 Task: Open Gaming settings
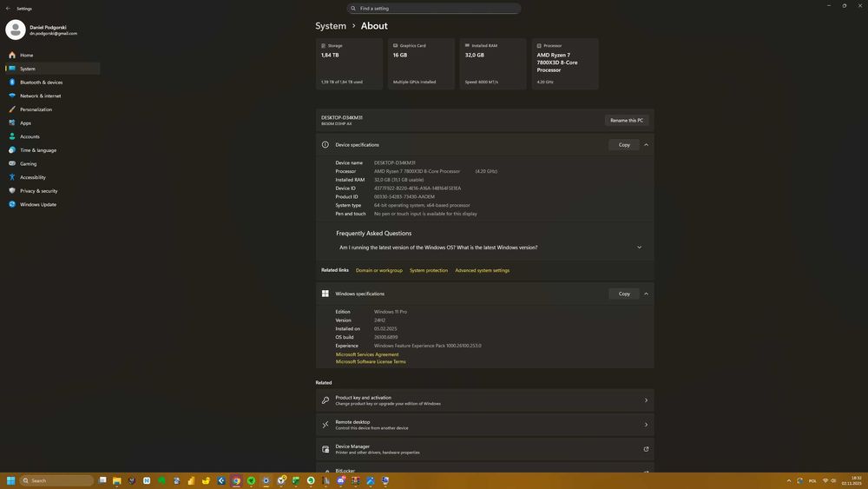tap(29, 164)
